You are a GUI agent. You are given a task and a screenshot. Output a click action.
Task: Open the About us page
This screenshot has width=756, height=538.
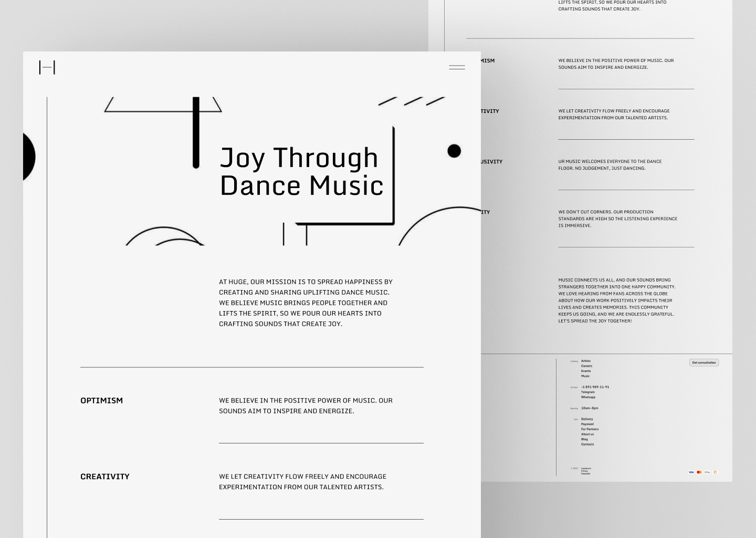coord(587,434)
